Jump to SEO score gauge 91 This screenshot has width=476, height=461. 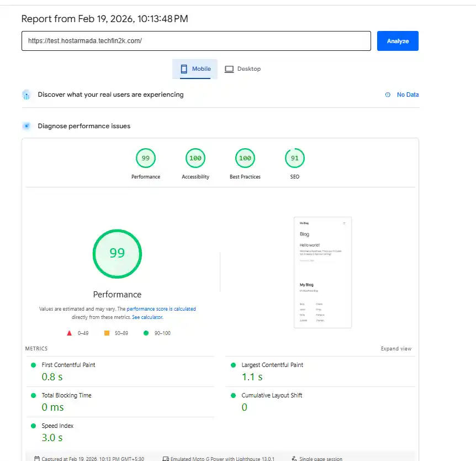(295, 158)
